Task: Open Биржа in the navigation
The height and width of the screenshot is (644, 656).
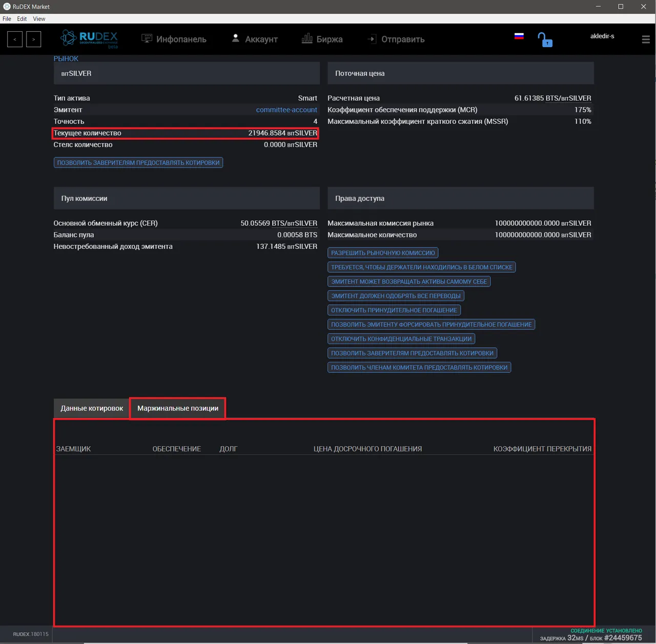Action: coord(330,39)
